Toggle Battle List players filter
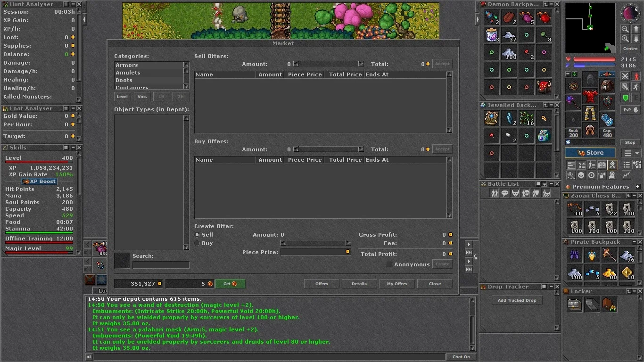This screenshot has height=362, width=644. coord(495,193)
